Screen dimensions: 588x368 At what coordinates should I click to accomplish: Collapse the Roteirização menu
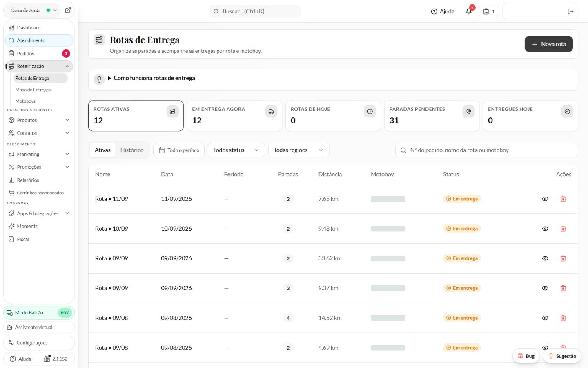point(39,66)
